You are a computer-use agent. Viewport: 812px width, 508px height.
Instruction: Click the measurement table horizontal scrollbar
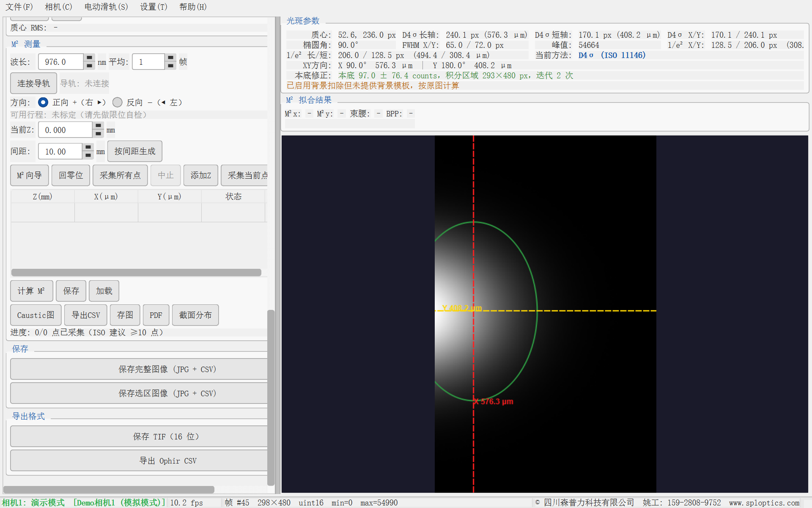point(136,272)
